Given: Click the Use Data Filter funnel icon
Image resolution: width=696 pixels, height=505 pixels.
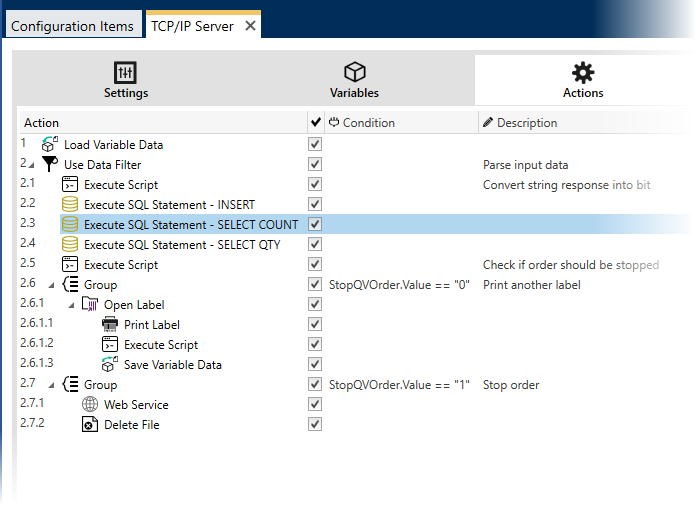Looking at the screenshot, I should pyautogui.click(x=49, y=165).
